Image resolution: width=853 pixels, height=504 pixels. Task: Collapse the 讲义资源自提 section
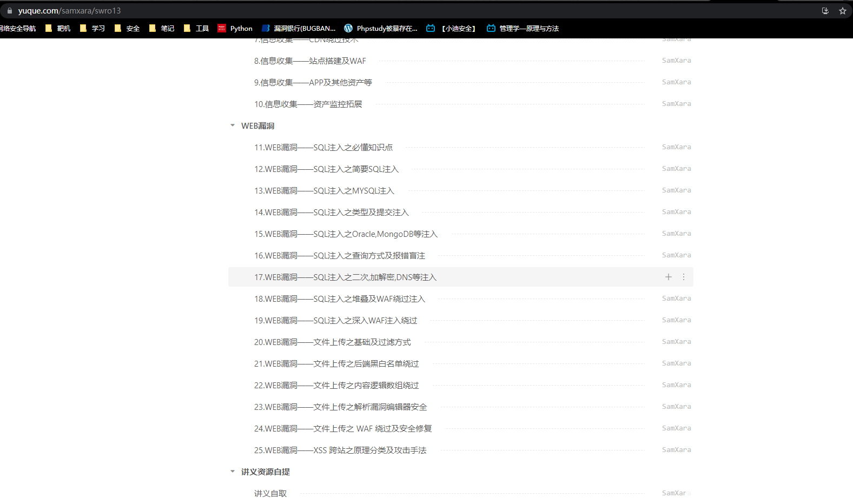[x=233, y=472]
